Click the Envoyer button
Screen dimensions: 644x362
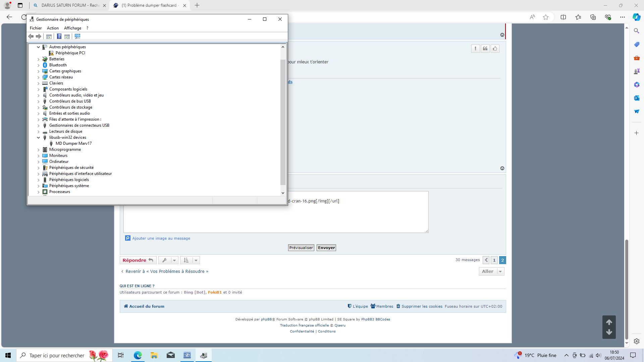pyautogui.click(x=326, y=248)
